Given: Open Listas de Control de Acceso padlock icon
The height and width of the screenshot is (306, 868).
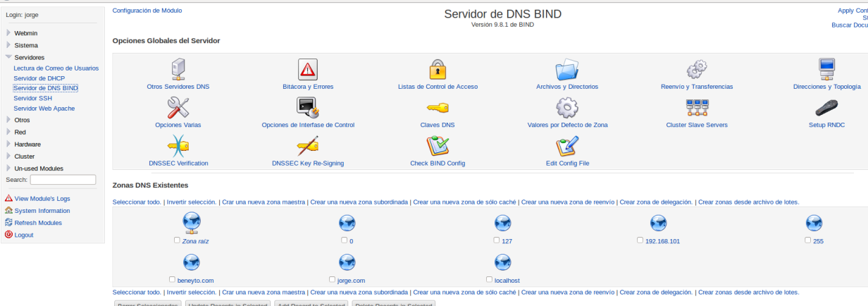Looking at the screenshot, I should coord(438,70).
